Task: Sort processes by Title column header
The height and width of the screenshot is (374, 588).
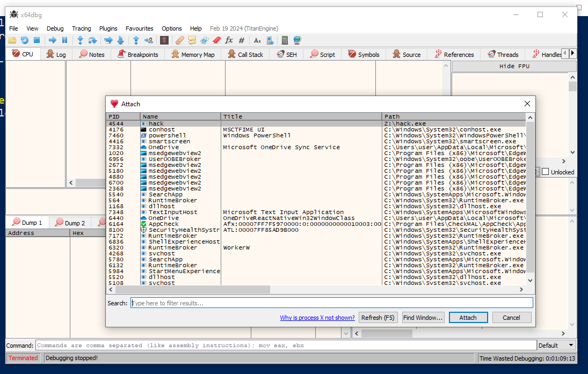Action: point(301,116)
